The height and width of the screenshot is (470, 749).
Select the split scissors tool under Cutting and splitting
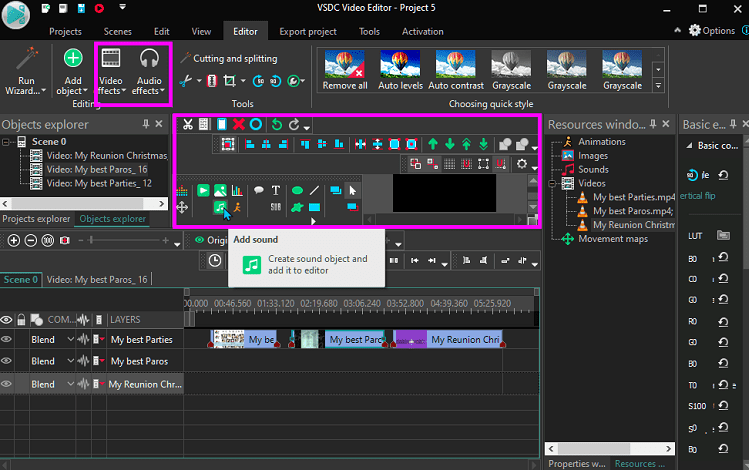(x=185, y=81)
